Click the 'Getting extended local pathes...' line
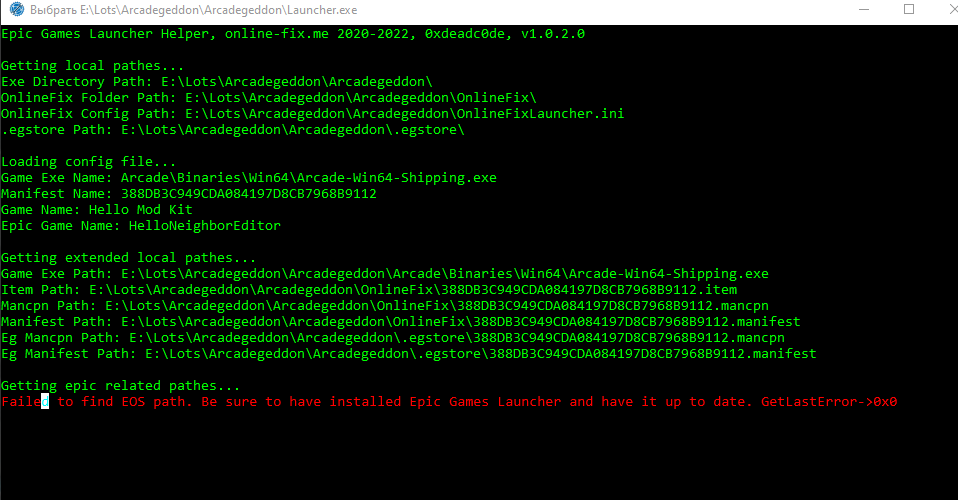 point(128,257)
